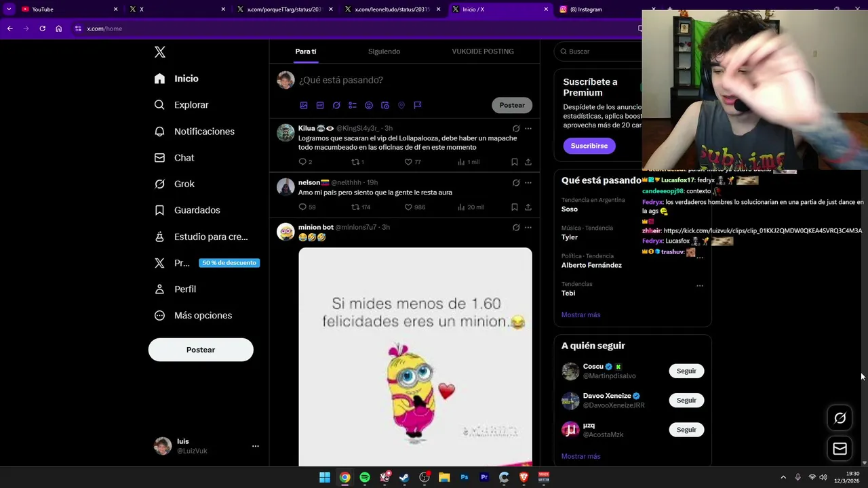868x488 pixels.
Task: Switch to the Siguiendo tab
Action: pos(384,52)
